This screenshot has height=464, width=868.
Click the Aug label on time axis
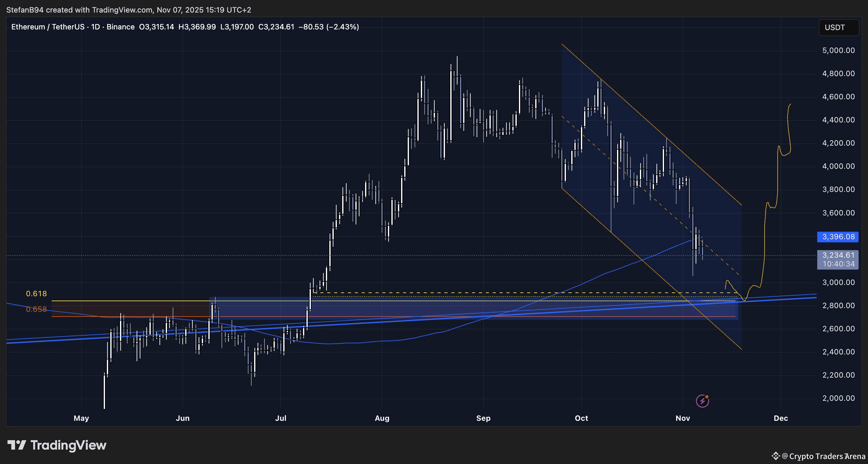coord(382,418)
